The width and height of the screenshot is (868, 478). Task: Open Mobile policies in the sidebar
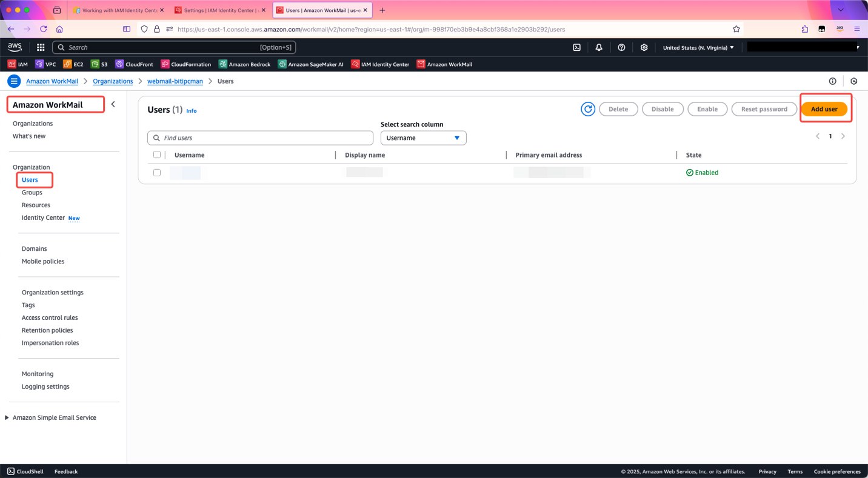tap(43, 262)
